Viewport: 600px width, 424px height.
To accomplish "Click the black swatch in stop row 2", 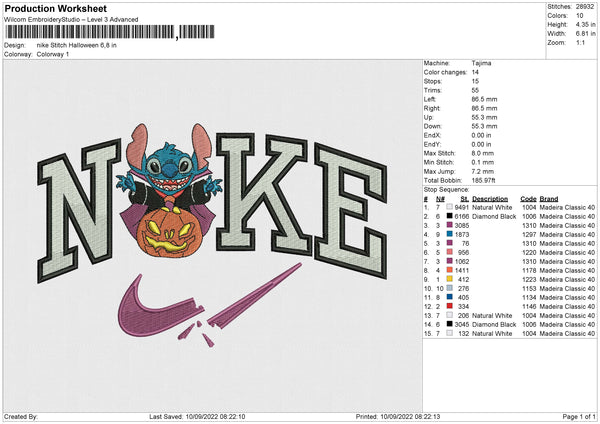I will tap(450, 216).
